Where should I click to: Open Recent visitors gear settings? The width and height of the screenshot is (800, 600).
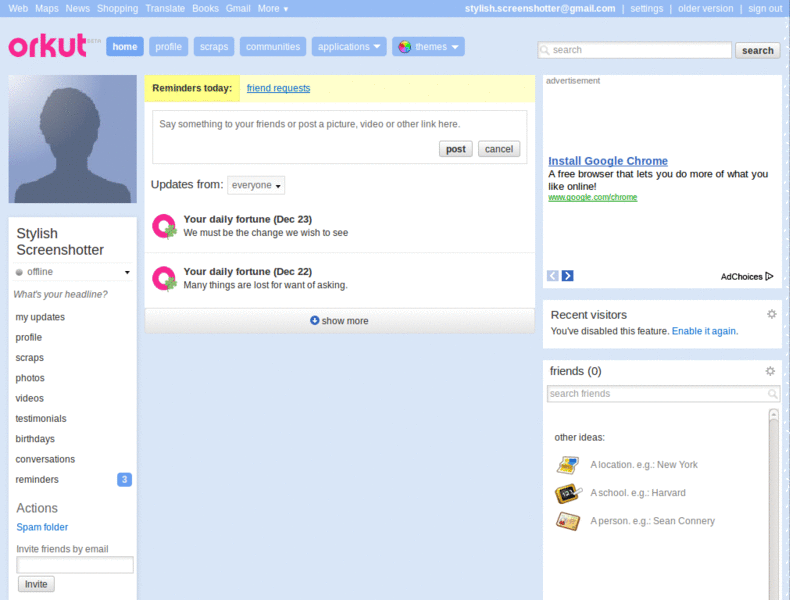point(771,314)
